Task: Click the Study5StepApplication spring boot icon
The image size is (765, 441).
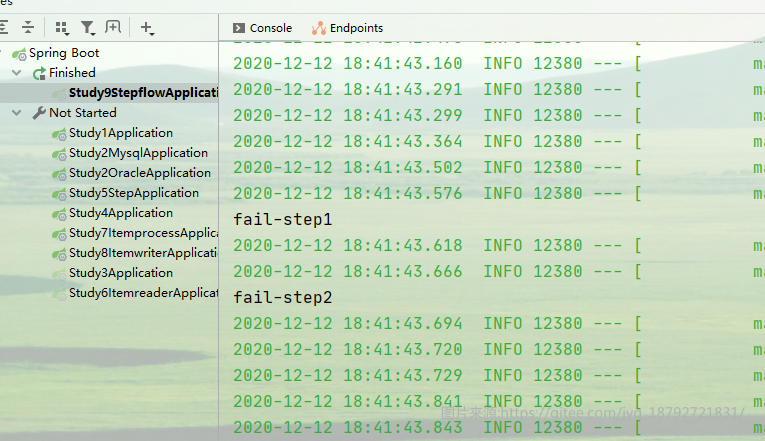Action: click(x=59, y=194)
